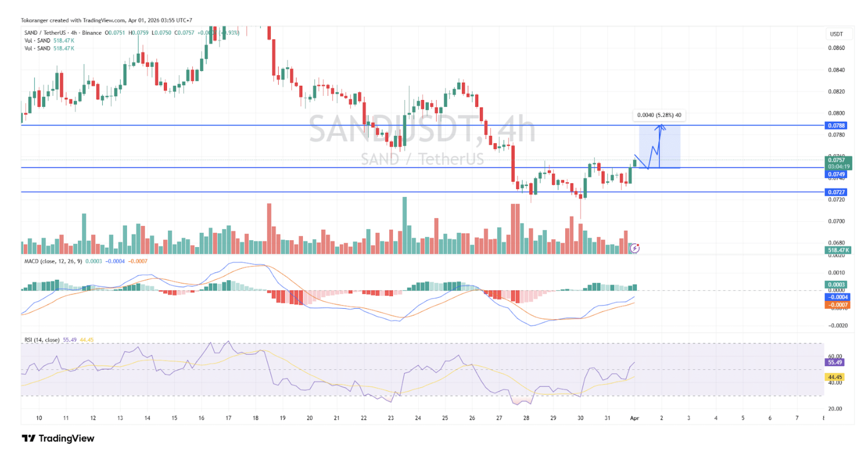Viewport: 868px width, 454px height.
Task: Click the blue projection arrow head
Action: click(660, 126)
